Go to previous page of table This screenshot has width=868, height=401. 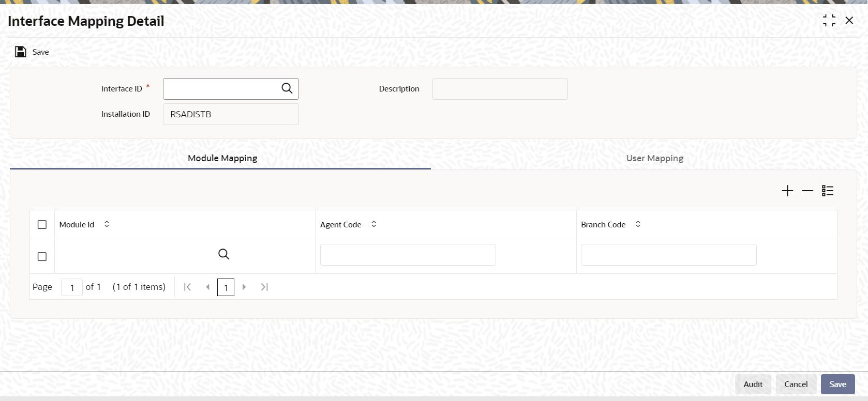pyautogui.click(x=207, y=287)
